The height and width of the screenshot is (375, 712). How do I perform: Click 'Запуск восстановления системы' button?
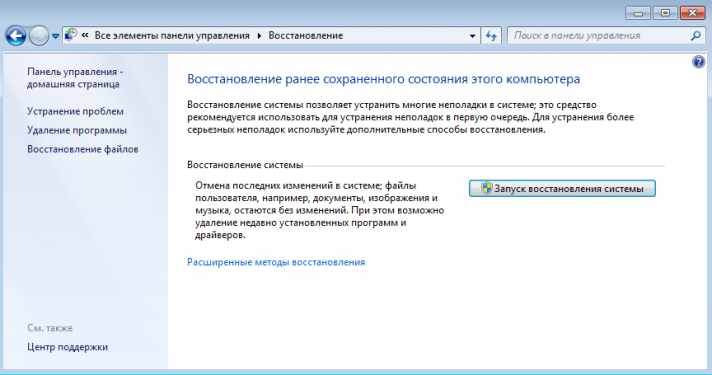click(562, 188)
